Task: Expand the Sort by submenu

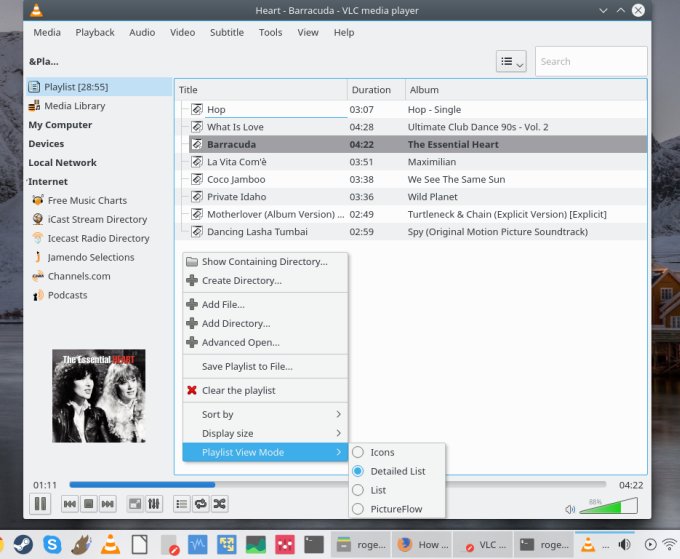Action: pyautogui.click(x=264, y=414)
